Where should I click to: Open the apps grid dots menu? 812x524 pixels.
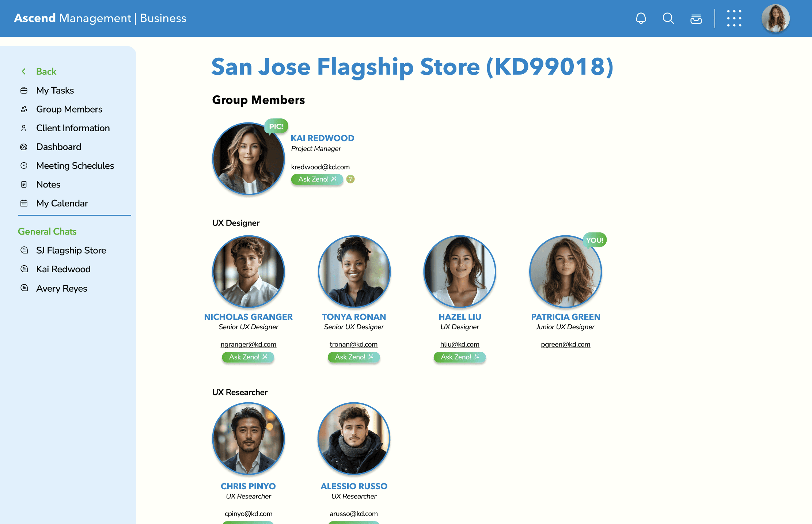point(734,18)
